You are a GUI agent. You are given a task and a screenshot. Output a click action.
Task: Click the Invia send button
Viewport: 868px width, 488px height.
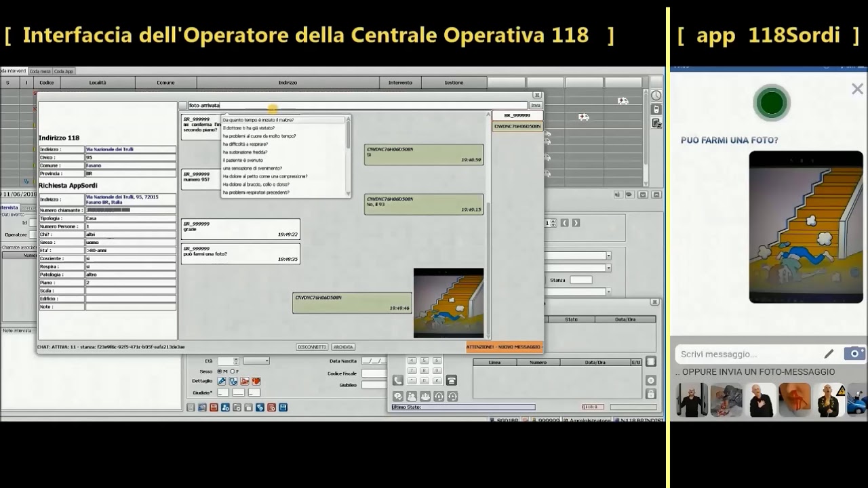[536, 106]
